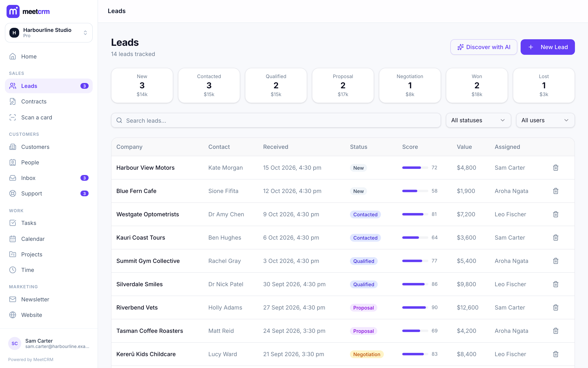Click the Won stage card
Image resolution: width=588 pixels, height=368 pixels.
(477, 85)
